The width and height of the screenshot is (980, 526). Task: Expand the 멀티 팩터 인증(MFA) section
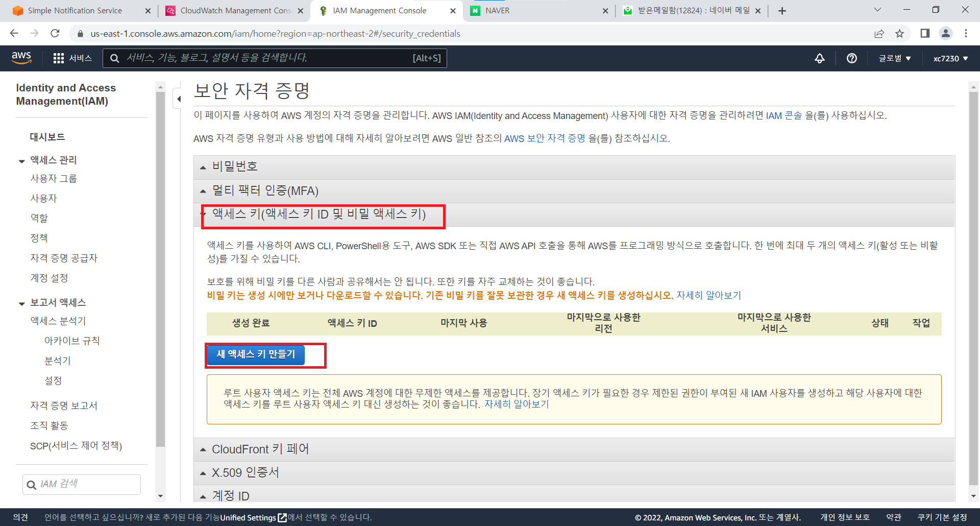[x=574, y=191]
